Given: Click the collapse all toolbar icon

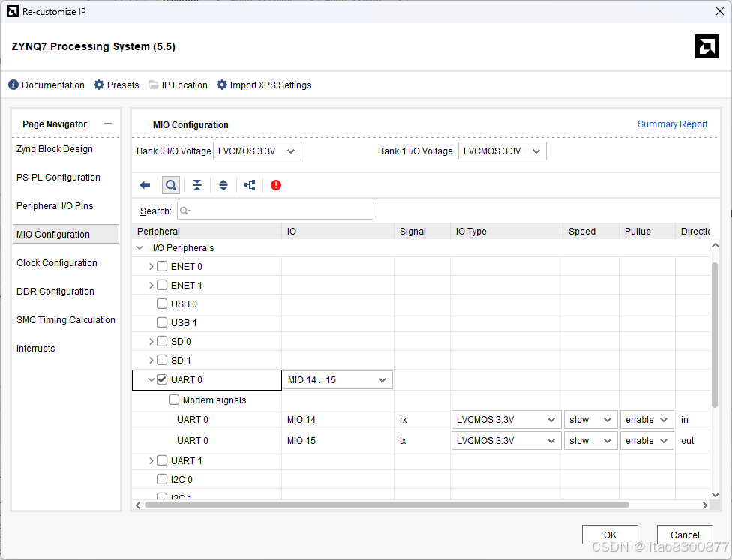Looking at the screenshot, I should (197, 185).
